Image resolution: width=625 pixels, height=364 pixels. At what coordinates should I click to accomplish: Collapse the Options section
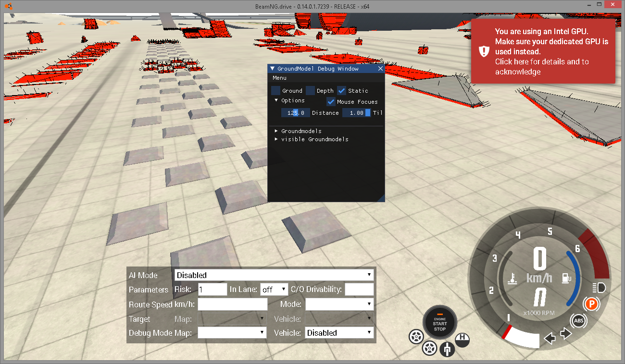276,100
